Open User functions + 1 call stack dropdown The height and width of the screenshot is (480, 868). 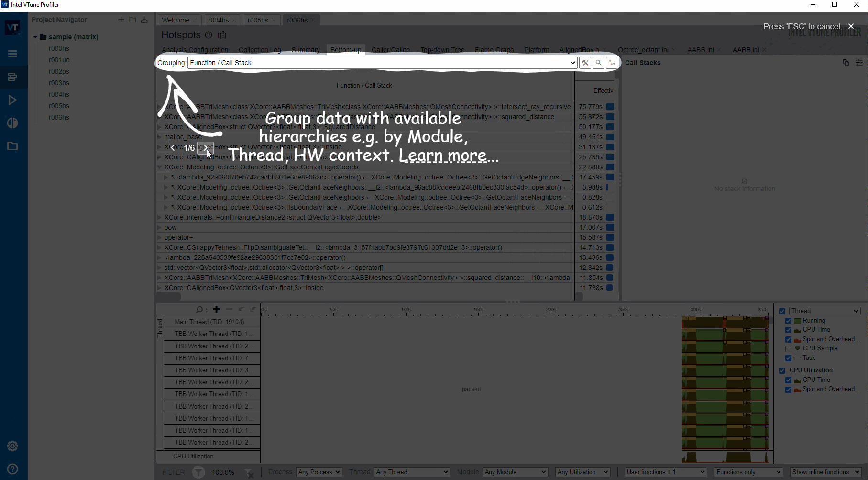pos(665,472)
